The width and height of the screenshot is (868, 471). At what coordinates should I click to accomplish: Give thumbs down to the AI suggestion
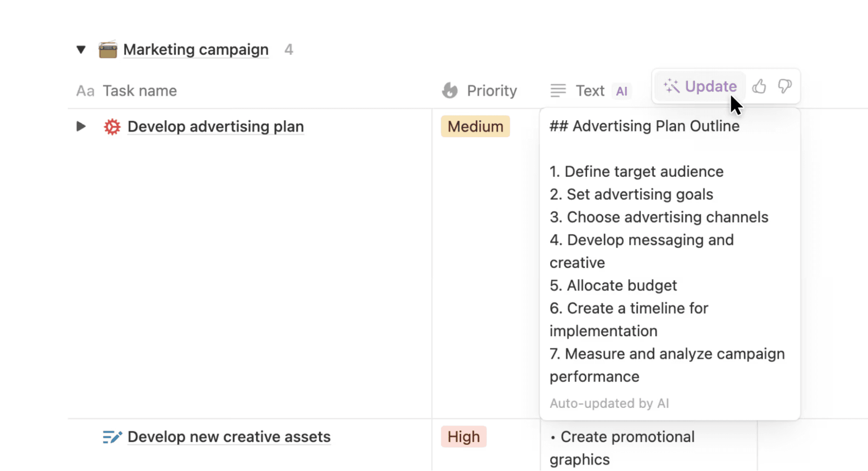click(x=784, y=86)
